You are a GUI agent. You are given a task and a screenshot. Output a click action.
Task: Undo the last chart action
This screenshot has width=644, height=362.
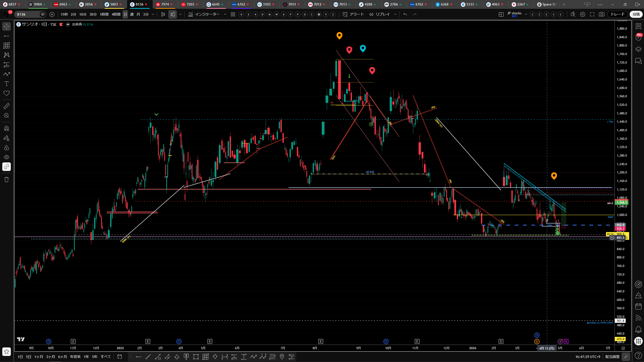[405, 14]
